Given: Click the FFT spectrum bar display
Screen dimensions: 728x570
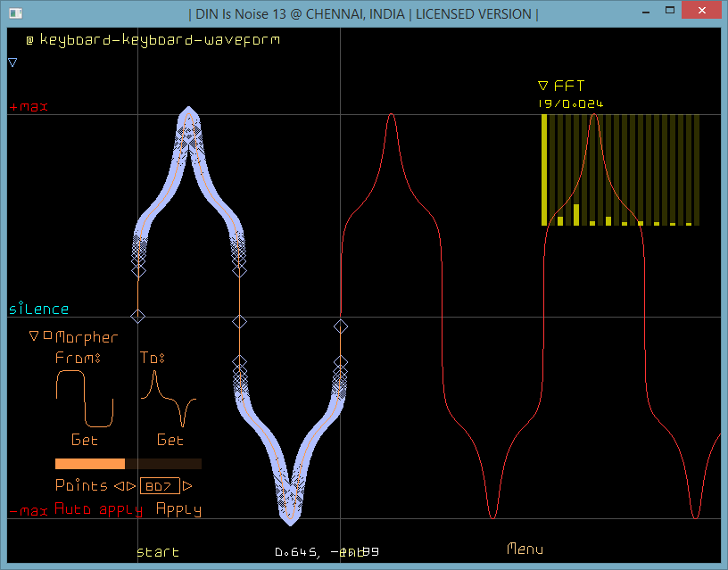Looking at the screenshot, I should click(620, 169).
